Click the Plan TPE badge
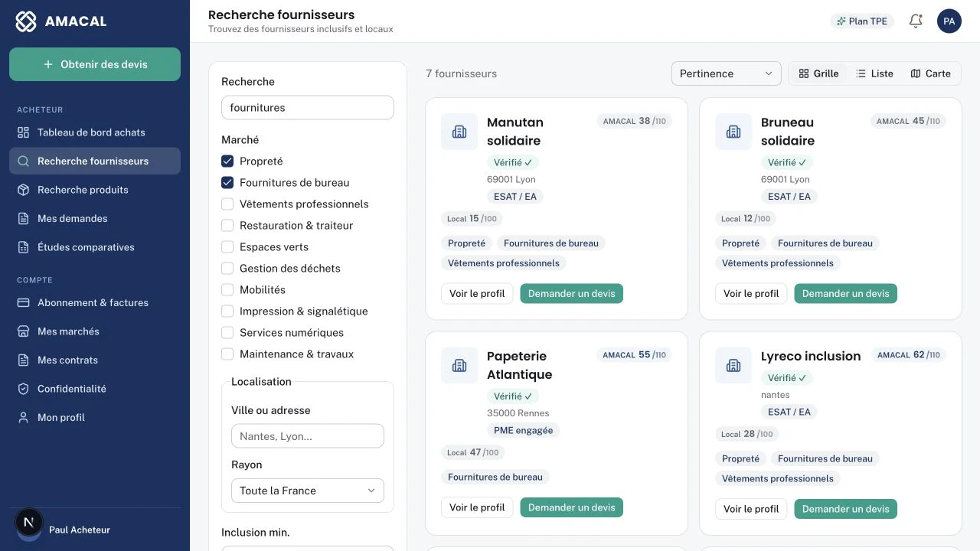980x551 pixels. [862, 21]
